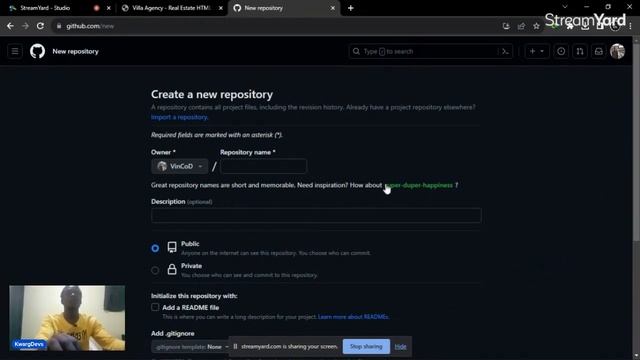View site information via the lock icon
640x360 pixels.
coord(59,26)
